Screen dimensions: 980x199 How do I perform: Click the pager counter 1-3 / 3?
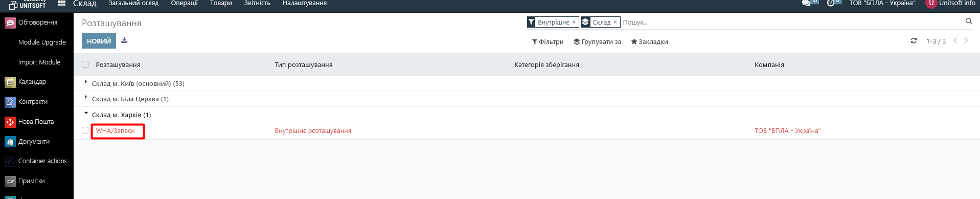coord(936,41)
